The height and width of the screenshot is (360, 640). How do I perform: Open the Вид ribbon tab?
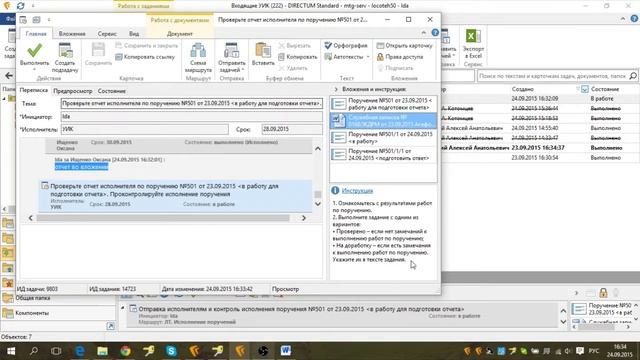pyautogui.click(x=134, y=33)
